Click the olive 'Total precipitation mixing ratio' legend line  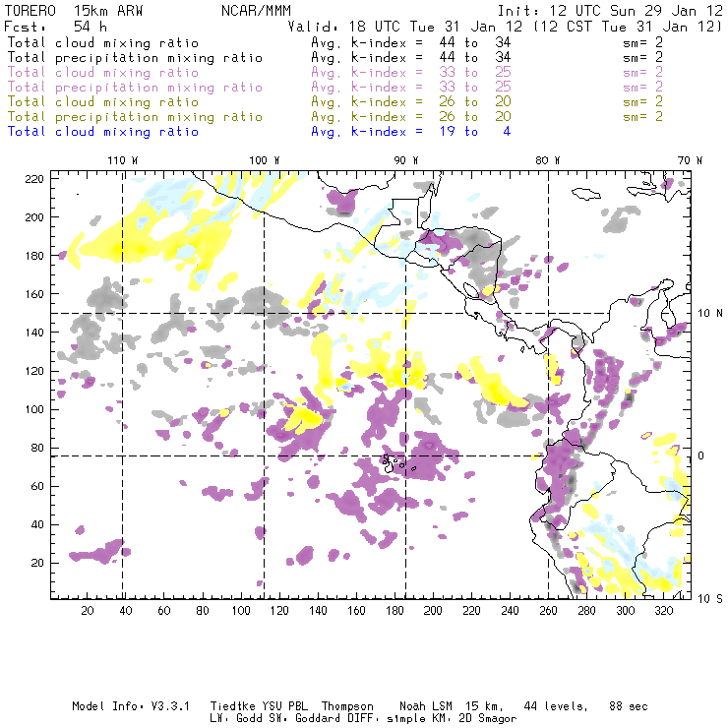pos(135,117)
